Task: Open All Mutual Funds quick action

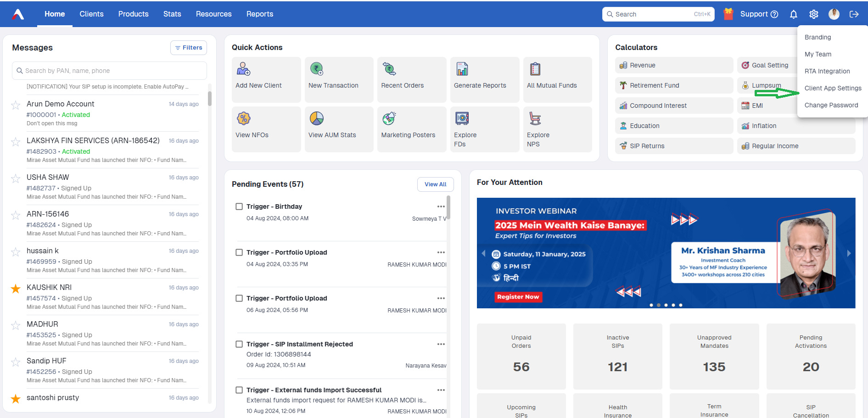Action: click(557, 79)
